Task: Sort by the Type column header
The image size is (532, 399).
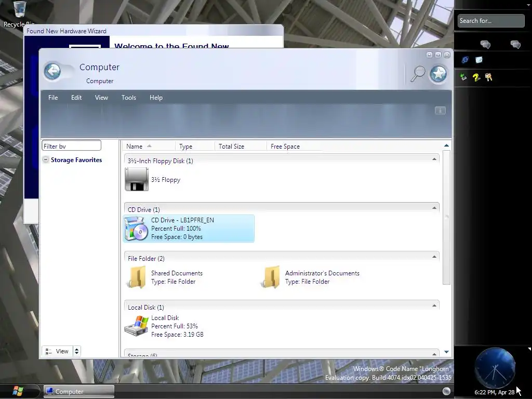Action: (195, 146)
